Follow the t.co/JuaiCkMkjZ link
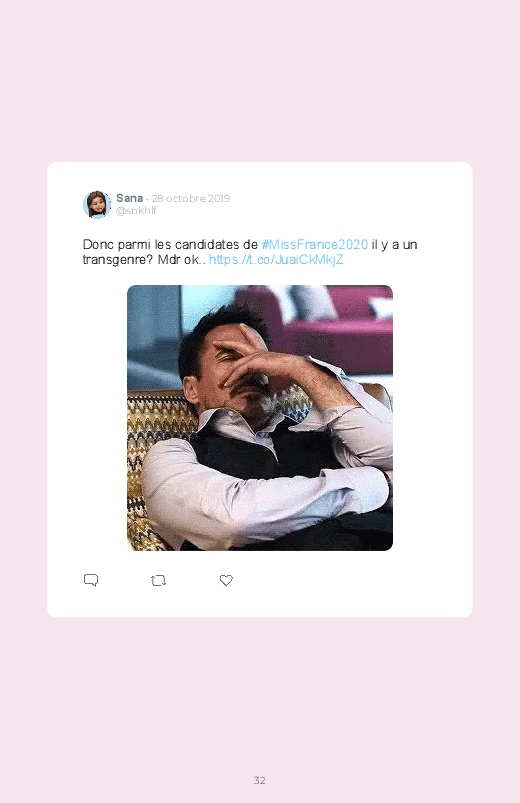The height and width of the screenshot is (803, 520). [276, 260]
